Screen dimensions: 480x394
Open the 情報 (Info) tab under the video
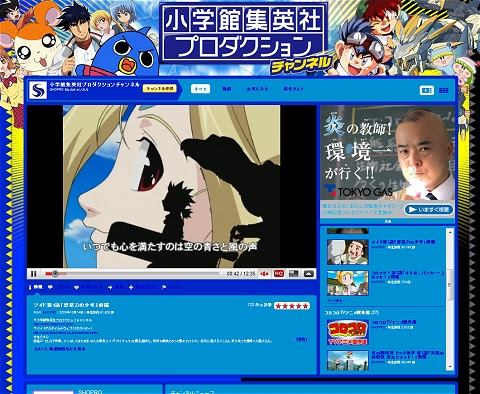pyautogui.click(x=36, y=287)
